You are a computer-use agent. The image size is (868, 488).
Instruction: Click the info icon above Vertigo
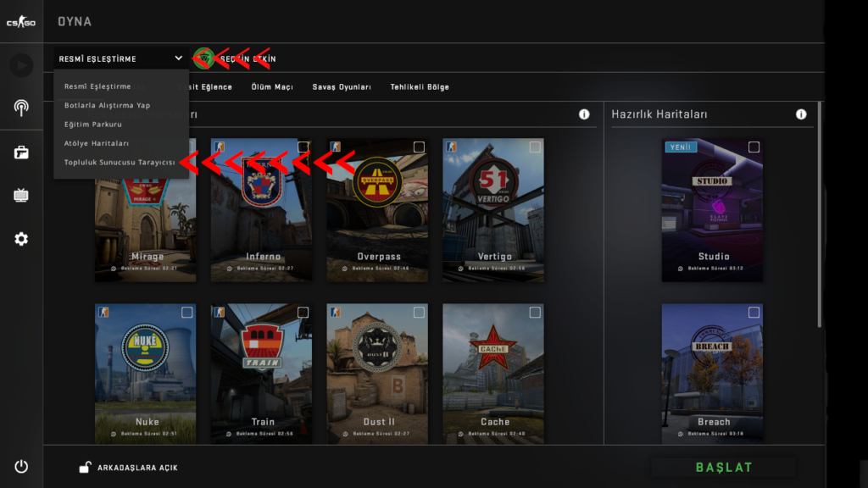coord(584,114)
